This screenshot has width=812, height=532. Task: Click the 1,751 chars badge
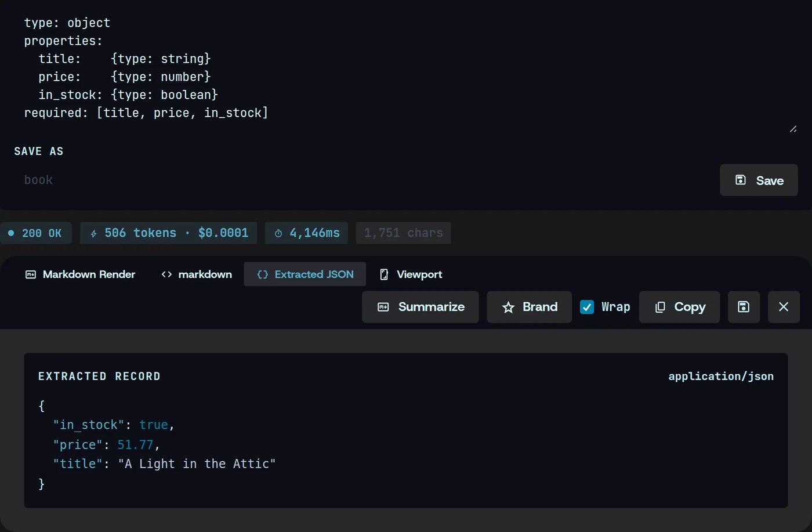tap(403, 233)
